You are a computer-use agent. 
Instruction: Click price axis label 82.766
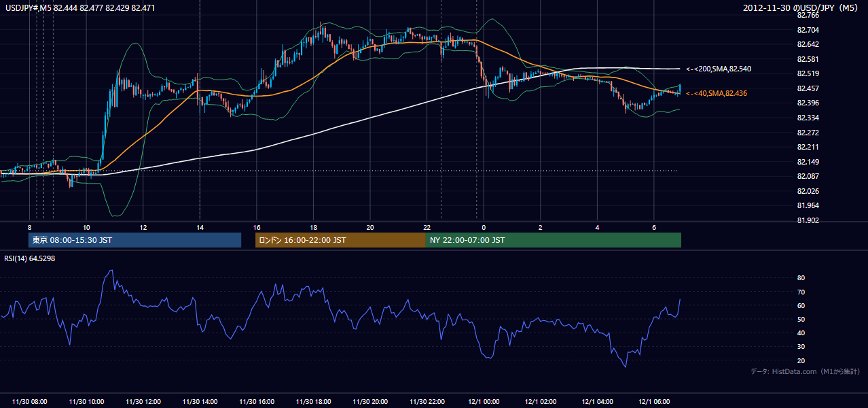808,15
